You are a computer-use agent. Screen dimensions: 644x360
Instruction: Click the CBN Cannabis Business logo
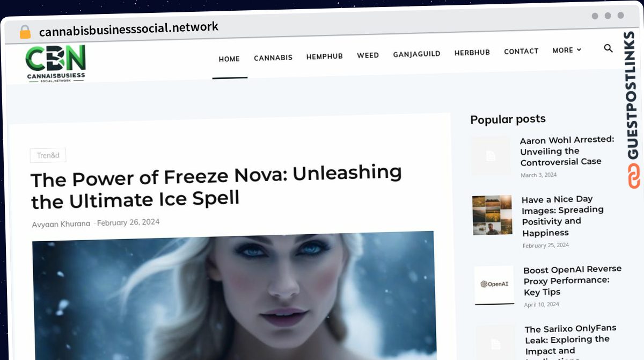[56, 63]
